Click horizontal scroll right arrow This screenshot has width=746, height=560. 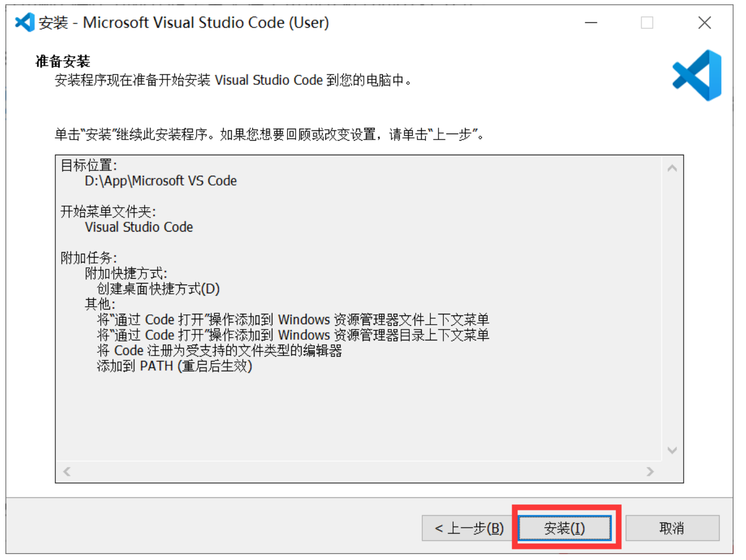pos(650,471)
